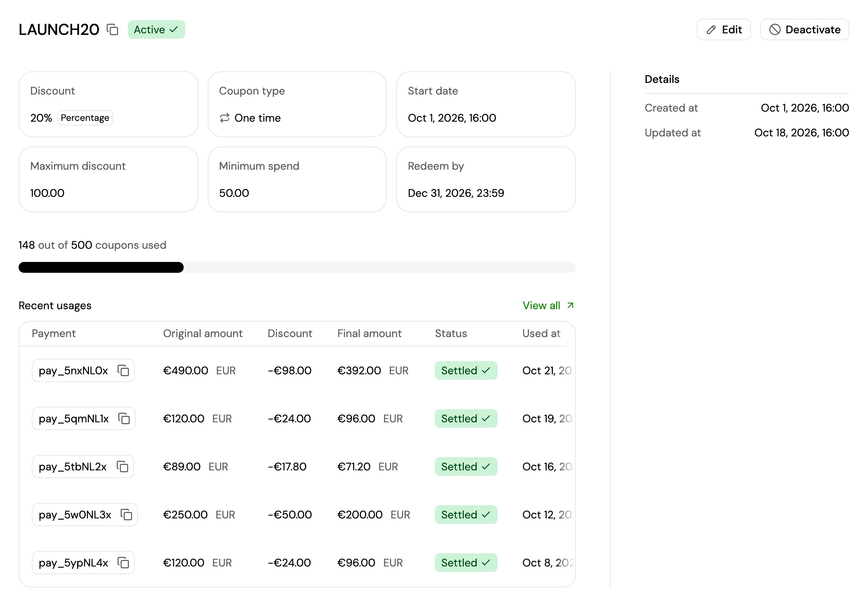Image resolution: width=868 pixels, height=606 pixels.
Task: Select the Original amount column header
Action: coord(203,333)
